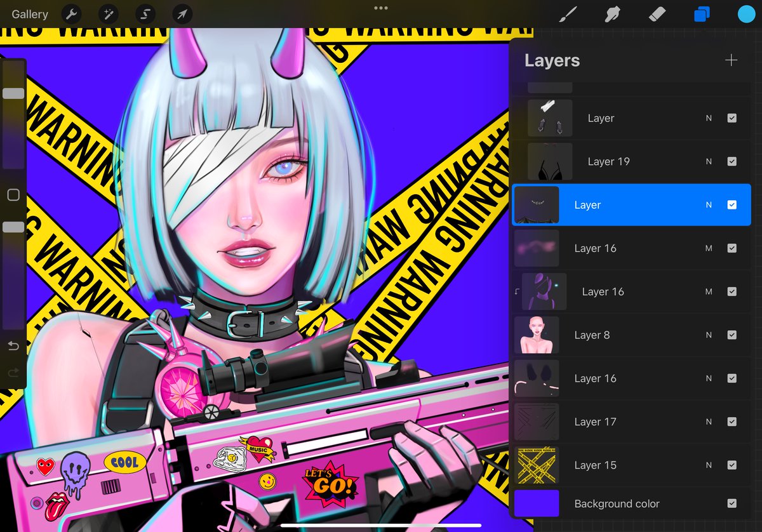Tap the redo arrow in the sidebar
Viewport: 762px width, 532px height.
[13, 373]
